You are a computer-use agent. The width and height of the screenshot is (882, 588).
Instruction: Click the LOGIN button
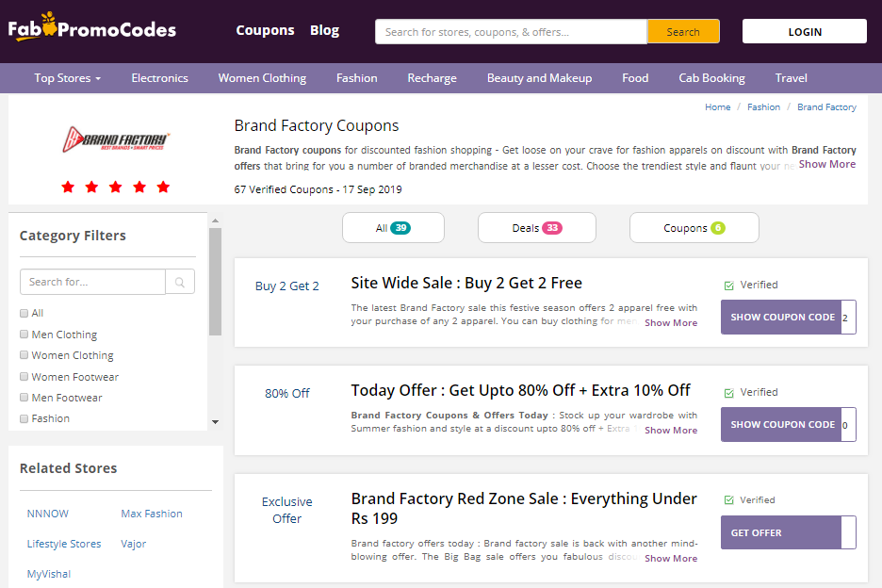coord(805,31)
